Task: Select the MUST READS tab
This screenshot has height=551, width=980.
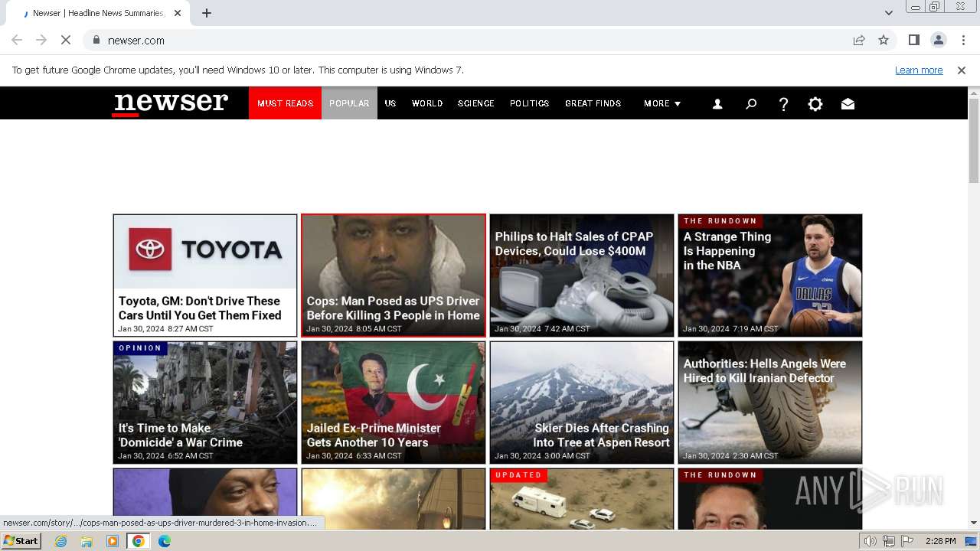Action: coord(285,103)
